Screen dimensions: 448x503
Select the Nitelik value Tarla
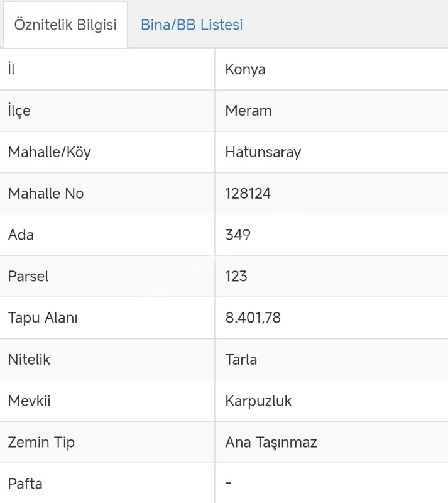click(241, 360)
